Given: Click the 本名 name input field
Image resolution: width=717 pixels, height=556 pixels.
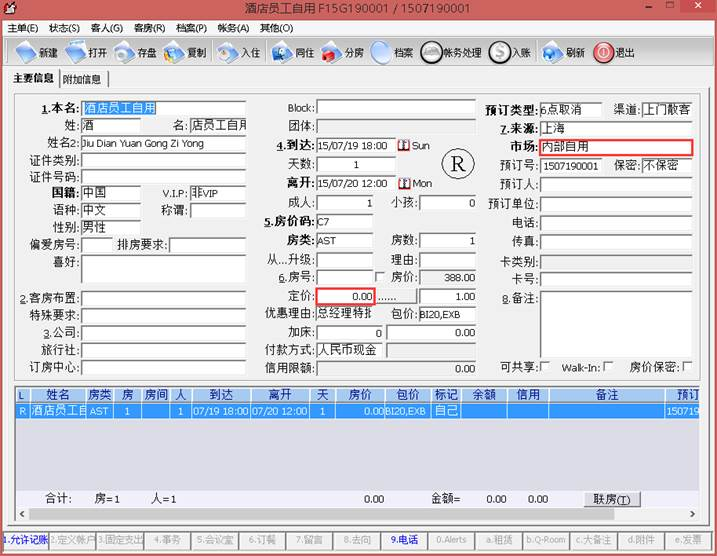Looking at the screenshot, I should 164,108.
